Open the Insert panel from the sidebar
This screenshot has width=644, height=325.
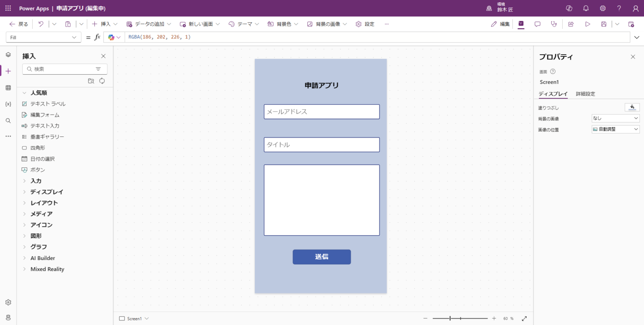[8, 71]
